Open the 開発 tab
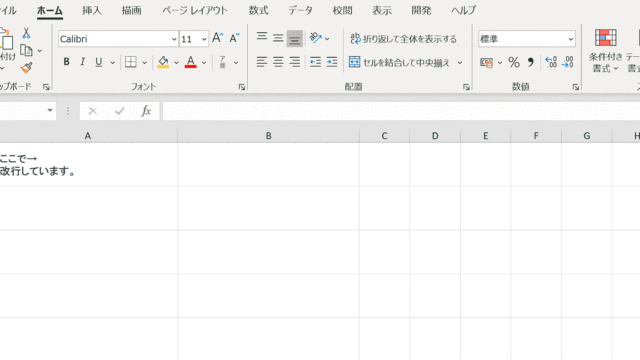Viewport: 640px width, 360px height. (x=421, y=10)
